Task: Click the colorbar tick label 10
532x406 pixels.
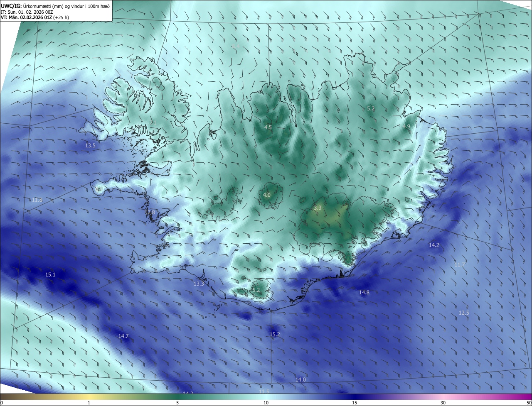Action: pyautogui.click(x=266, y=403)
